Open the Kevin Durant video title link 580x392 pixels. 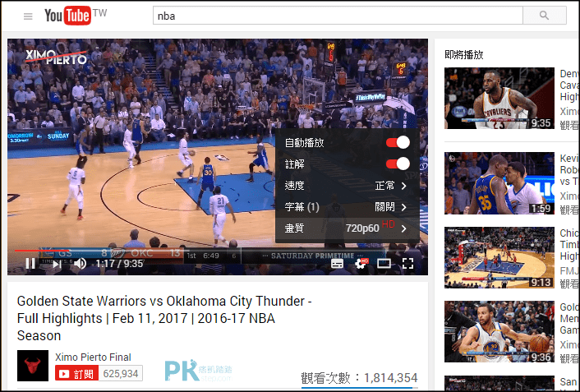click(569, 170)
